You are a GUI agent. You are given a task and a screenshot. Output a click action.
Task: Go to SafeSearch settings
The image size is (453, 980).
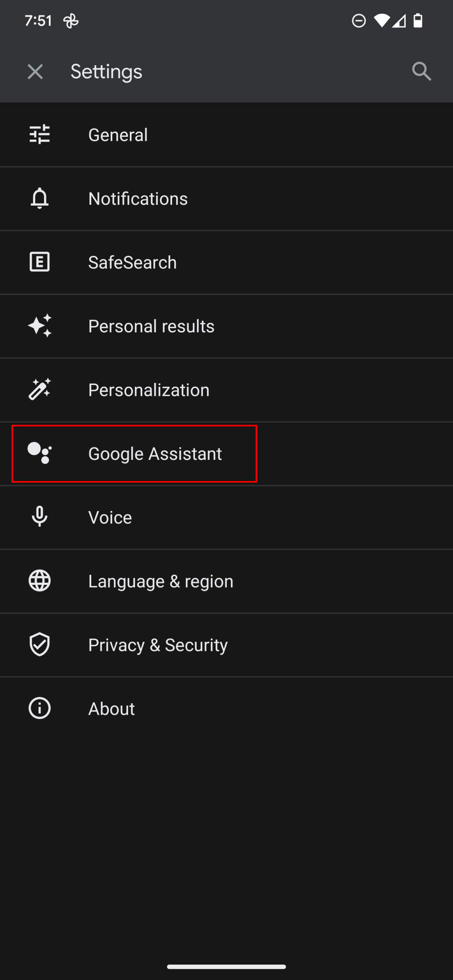click(x=132, y=262)
